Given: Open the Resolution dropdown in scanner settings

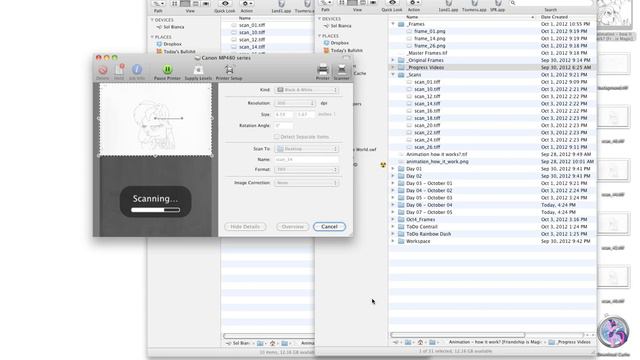Looking at the screenshot, I should tap(294, 103).
